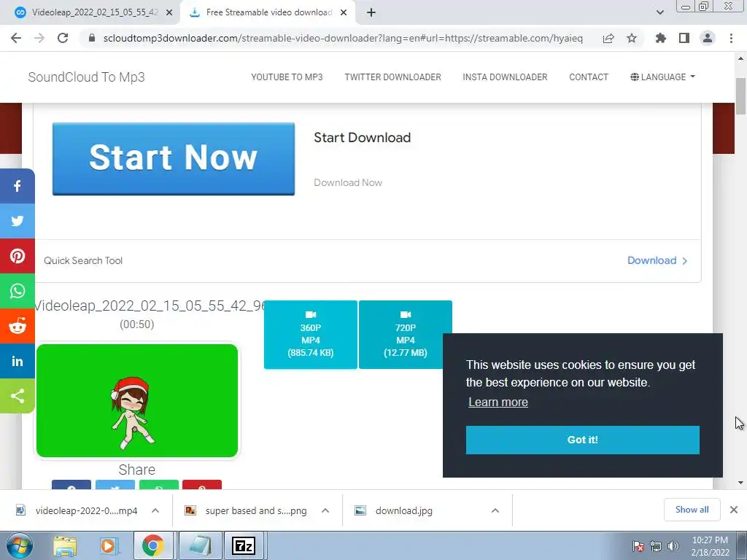Go forward in browser history
Image resolution: width=747 pixels, height=560 pixels.
[39, 38]
